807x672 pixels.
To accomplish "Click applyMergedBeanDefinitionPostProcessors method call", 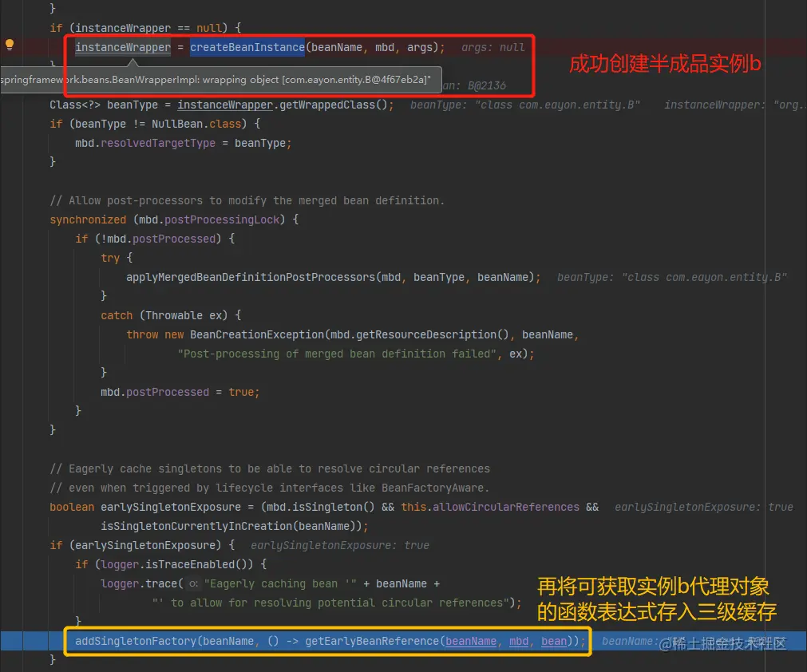I will coord(251,278).
